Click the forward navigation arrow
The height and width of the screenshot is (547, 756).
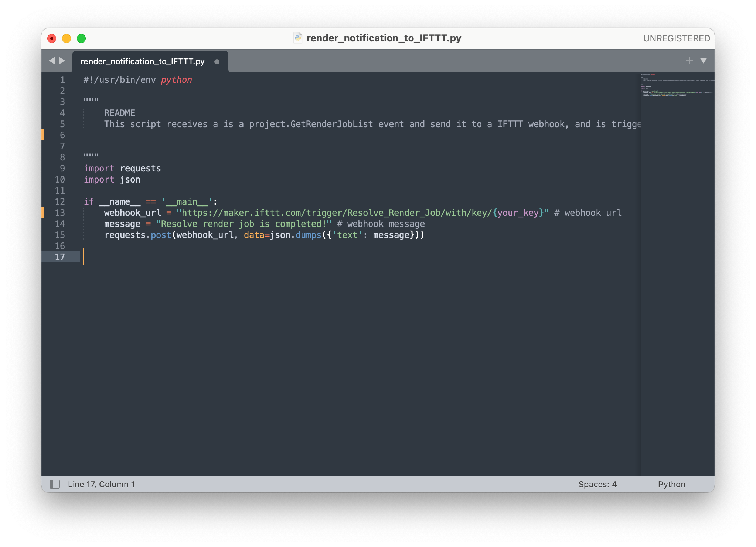[x=62, y=61]
